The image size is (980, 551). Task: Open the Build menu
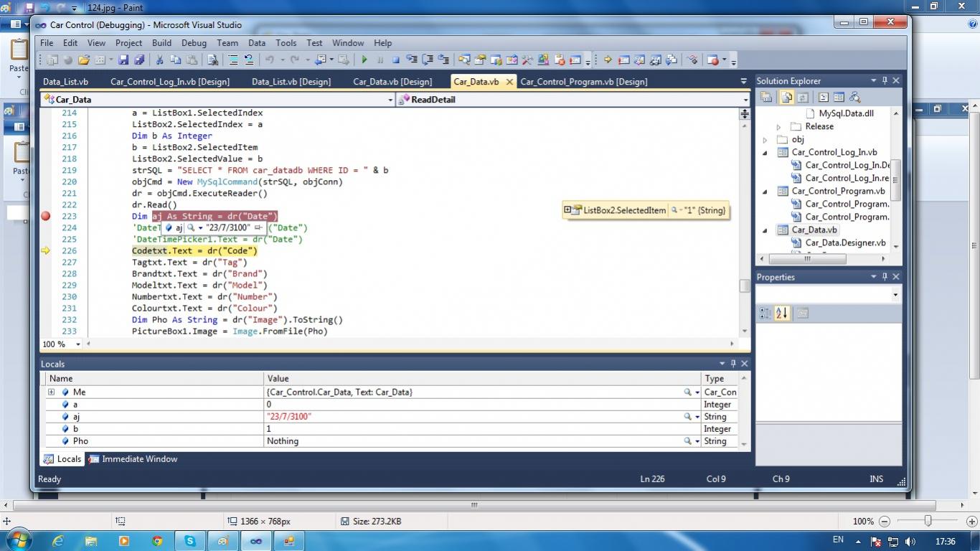coord(161,43)
